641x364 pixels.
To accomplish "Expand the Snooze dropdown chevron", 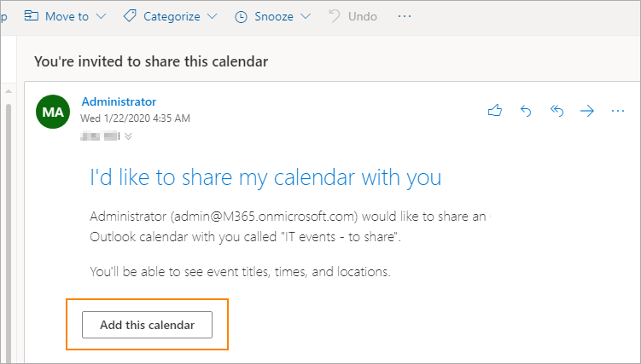I will pos(306,16).
